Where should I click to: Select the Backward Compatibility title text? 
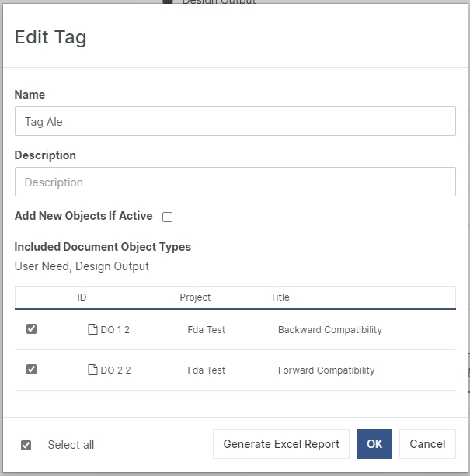(329, 330)
